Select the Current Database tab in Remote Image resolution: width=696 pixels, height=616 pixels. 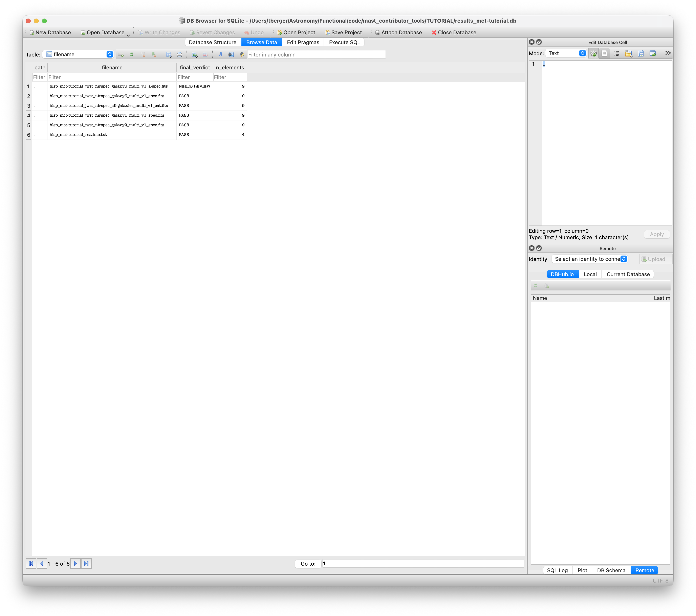click(628, 274)
